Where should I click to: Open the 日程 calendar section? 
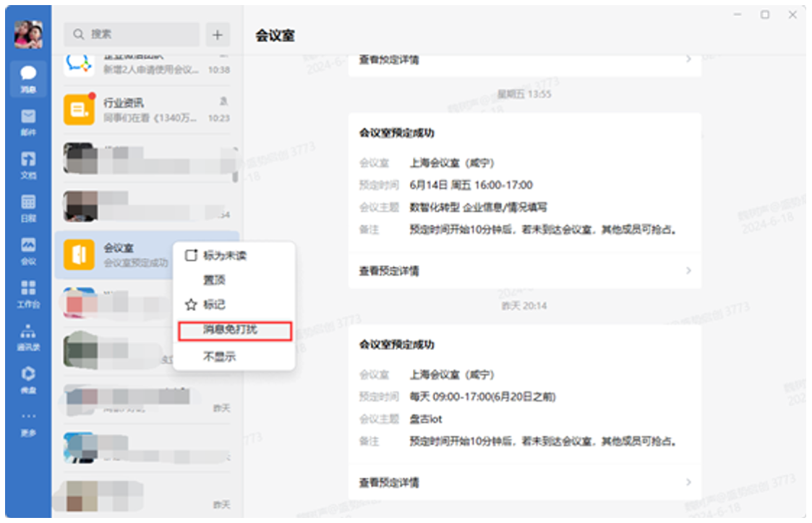tap(28, 208)
